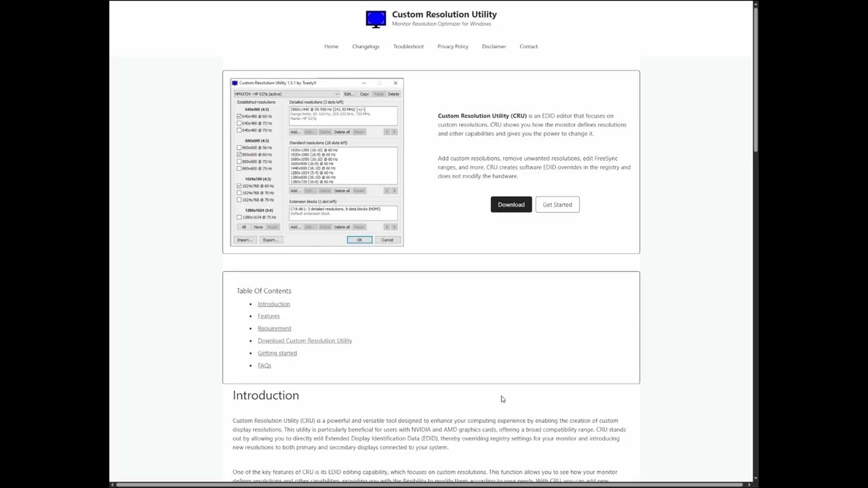868x488 pixels.
Task: Go to the Getting started section link
Action: click(x=277, y=353)
